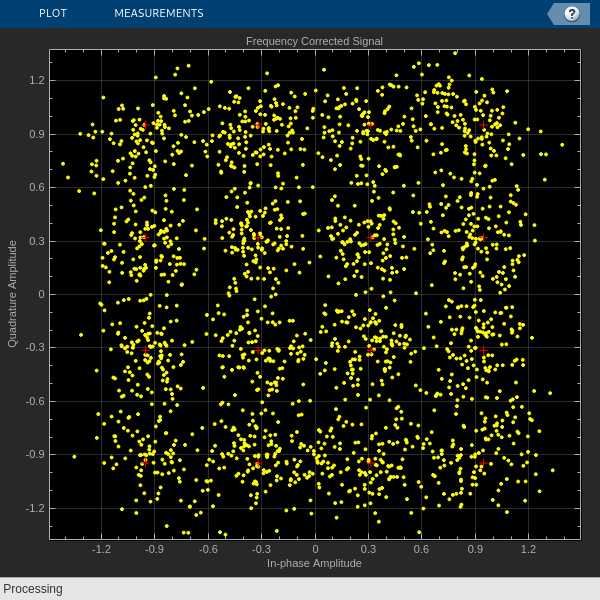Click the help question mark icon

tap(572, 14)
